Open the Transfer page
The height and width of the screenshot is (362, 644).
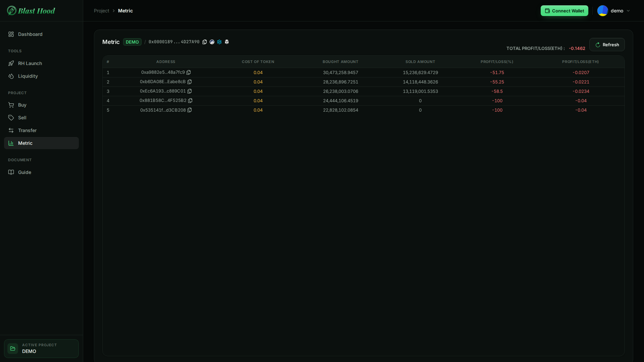41,130
